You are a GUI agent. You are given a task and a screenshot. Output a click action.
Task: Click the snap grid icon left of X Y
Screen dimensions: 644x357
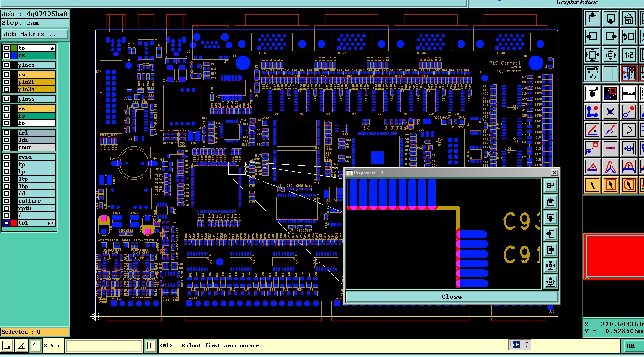pyautogui.click(x=36, y=346)
